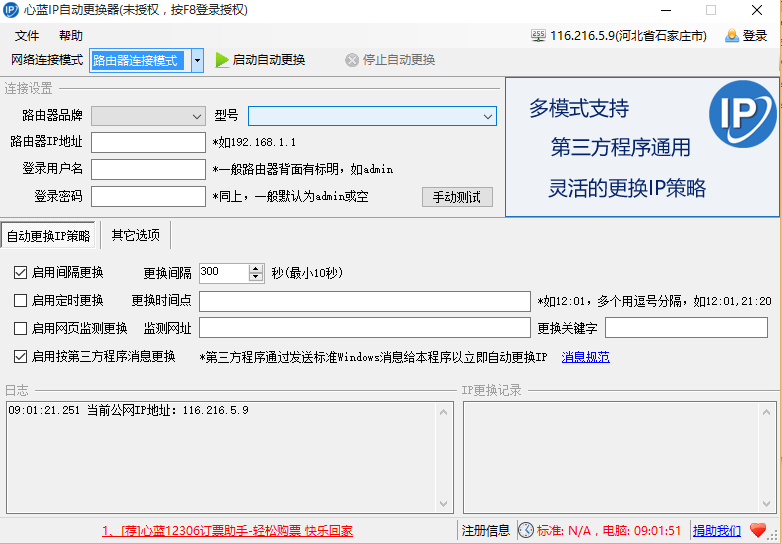Image resolution: width=782 pixels, height=544 pixels.
Task: Click the clock icon in the status bar
Action: point(526,530)
